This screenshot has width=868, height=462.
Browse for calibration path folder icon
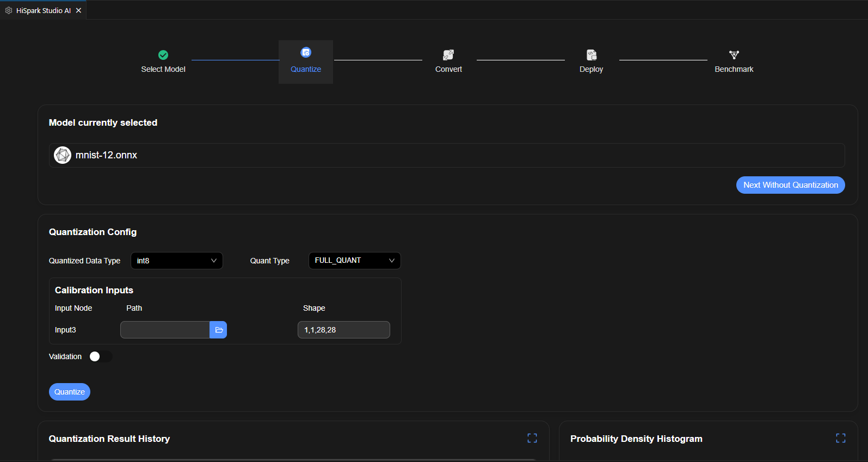point(219,330)
